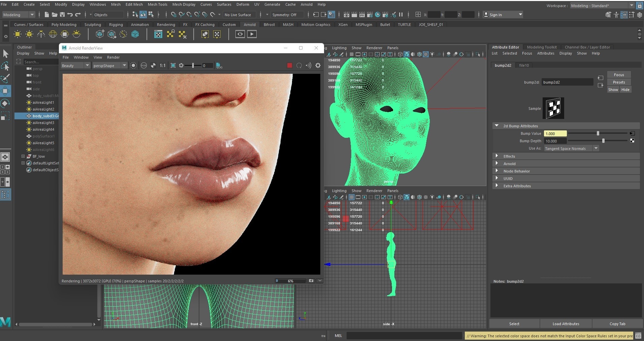Switch to the Rendering shelf tab
Viewport: 644px width, 341px height.
click(x=166, y=25)
